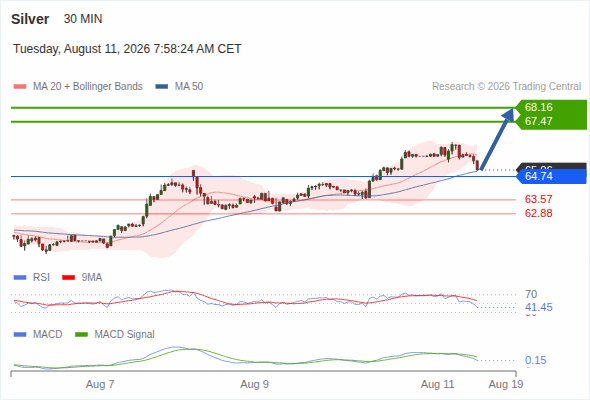The height and width of the screenshot is (400, 590).
Task: Click the RSI blue legend marker
Action: (x=20, y=278)
